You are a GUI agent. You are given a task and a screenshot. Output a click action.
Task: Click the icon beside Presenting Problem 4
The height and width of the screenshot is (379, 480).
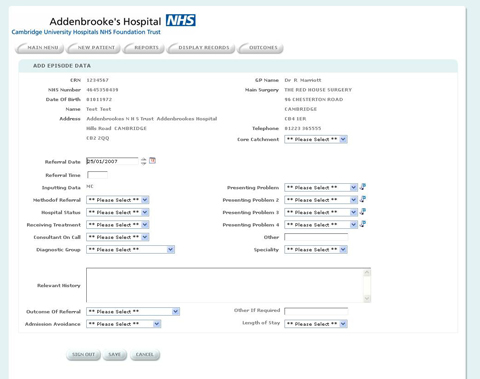coord(363,224)
